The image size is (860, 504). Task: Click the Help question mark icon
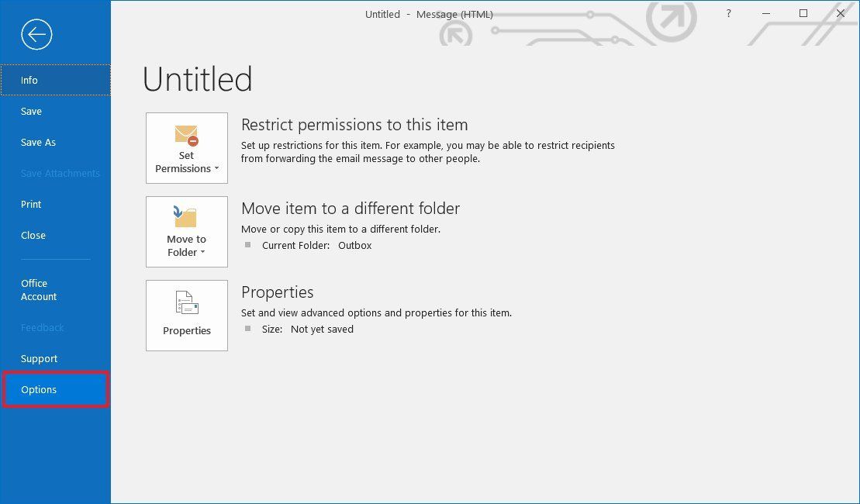[x=728, y=14]
